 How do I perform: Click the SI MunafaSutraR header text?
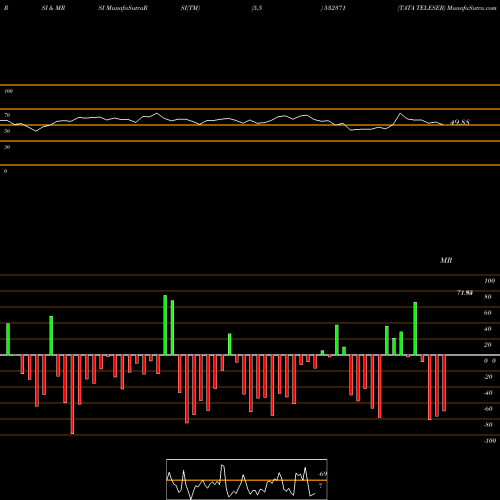click(x=123, y=8)
